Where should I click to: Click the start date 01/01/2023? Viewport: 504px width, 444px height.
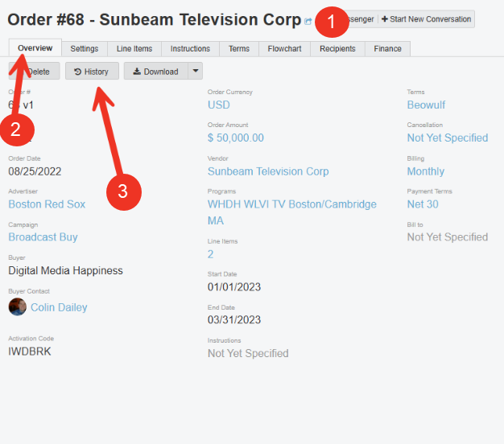coord(234,287)
